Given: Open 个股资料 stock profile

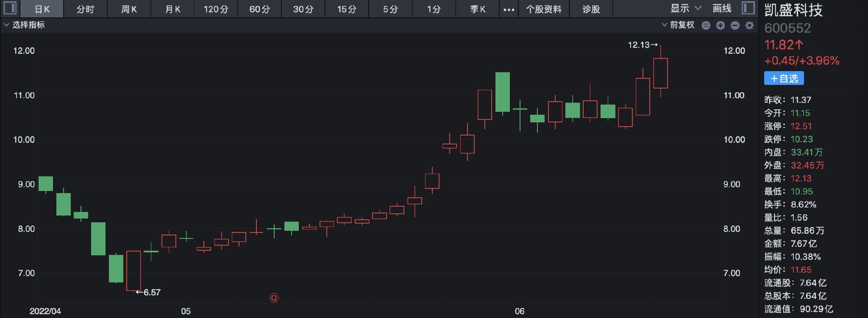Looking at the screenshot, I should point(543,9).
